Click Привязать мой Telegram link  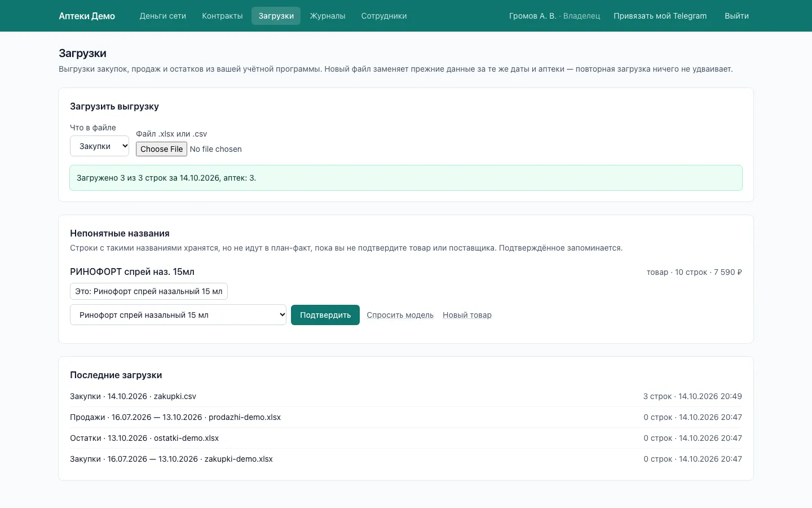660,16
